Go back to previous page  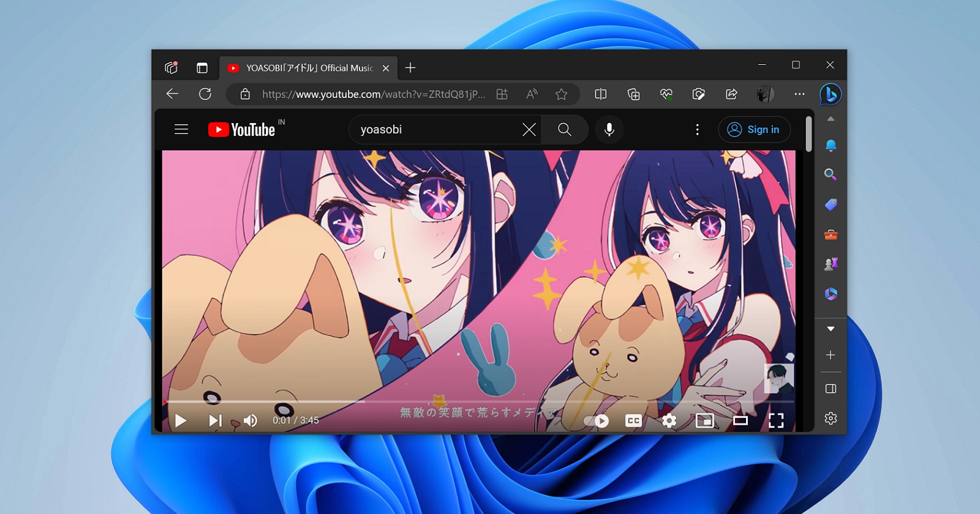(173, 94)
